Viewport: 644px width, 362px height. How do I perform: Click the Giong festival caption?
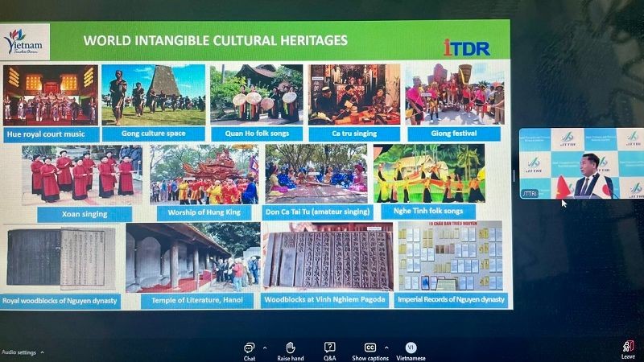[x=454, y=133]
